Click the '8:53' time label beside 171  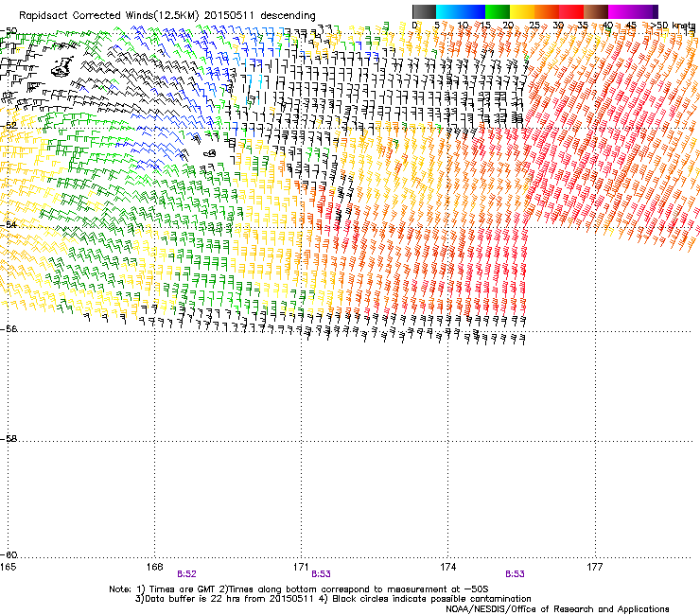pyautogui.click(x=321, y=574)
